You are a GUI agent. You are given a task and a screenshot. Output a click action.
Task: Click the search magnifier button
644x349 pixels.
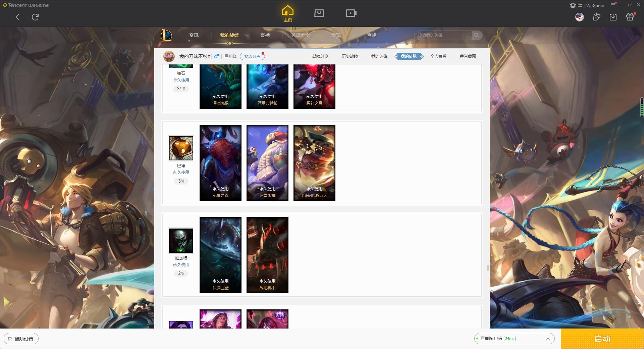[477, 35]
